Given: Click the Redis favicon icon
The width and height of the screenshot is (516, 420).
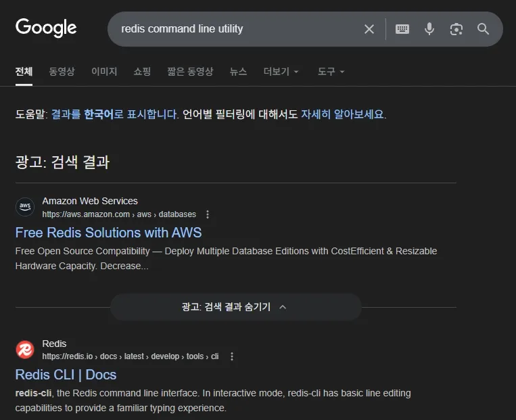Looking at the screenshot, I should click(25, 350).
